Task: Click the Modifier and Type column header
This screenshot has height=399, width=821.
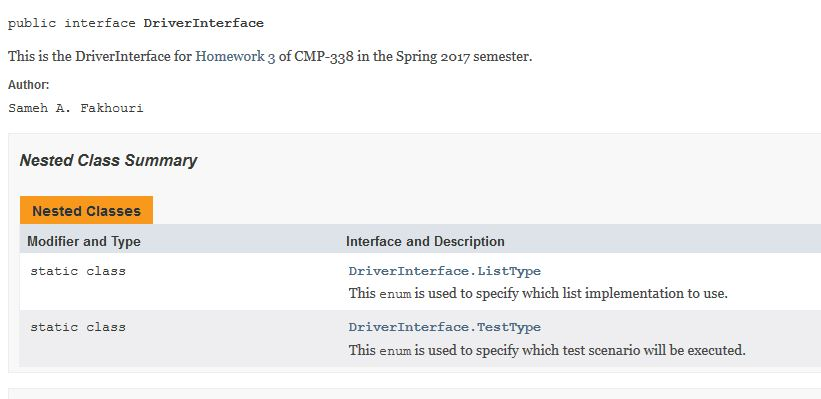Action: click(84, 241)
